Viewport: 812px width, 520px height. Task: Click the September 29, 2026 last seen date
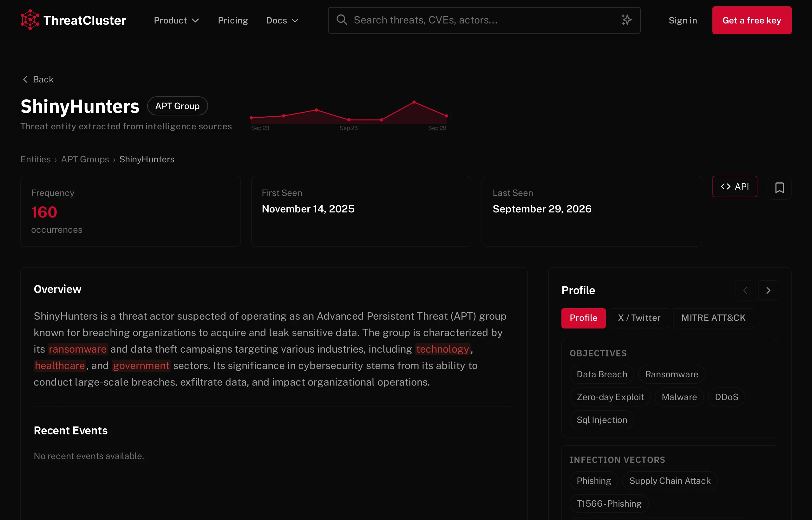pyautogui.click(x=542, y=209)
